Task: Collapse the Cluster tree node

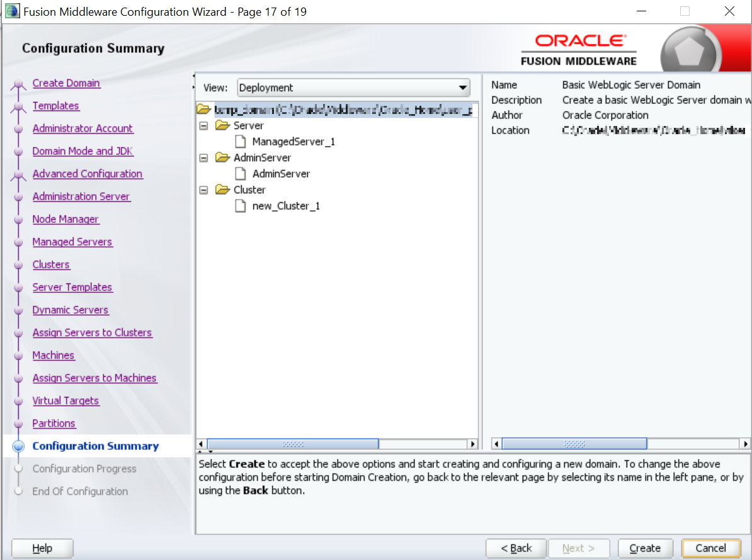Action: tap(204, 190)
